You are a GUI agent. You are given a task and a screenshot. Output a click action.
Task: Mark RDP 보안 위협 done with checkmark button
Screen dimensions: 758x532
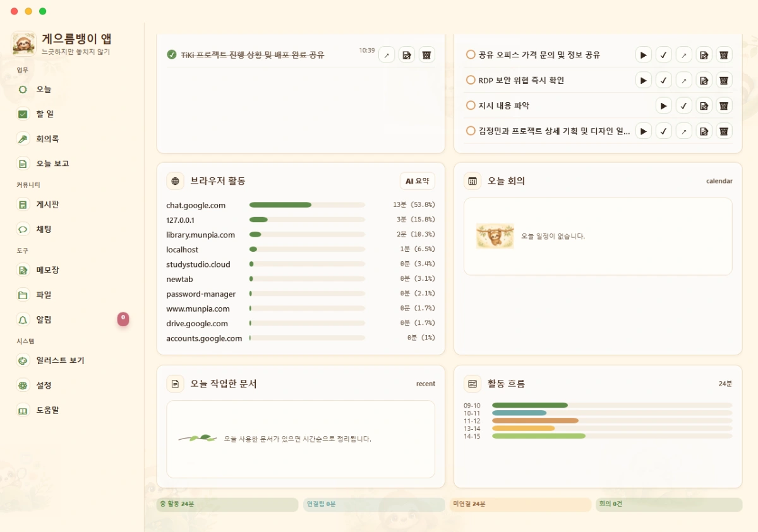pyautogui.click(x=663, y=80)
